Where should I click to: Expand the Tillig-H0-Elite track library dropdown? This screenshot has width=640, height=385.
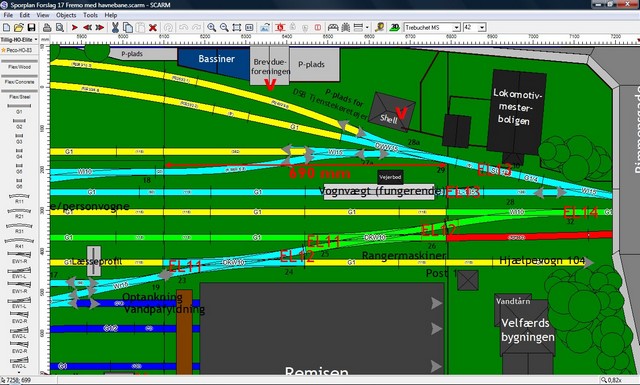pyautogui.click(x=19, y=40)
